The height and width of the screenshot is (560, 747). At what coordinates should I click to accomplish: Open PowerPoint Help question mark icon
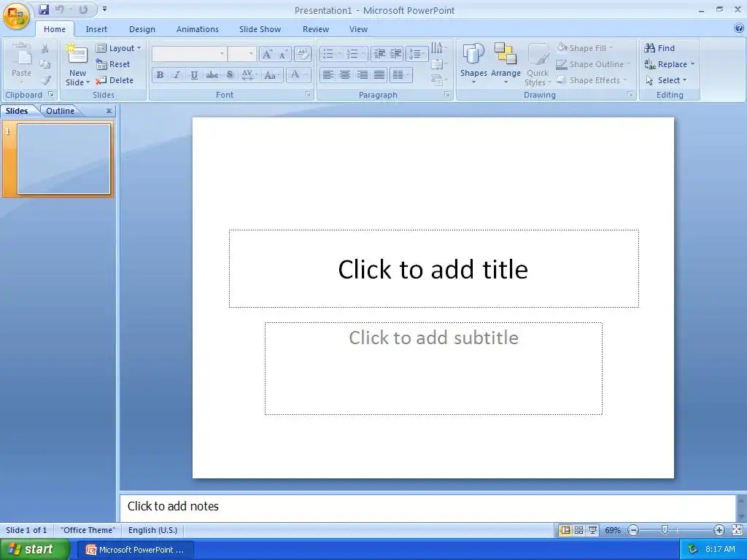(739, 28)
